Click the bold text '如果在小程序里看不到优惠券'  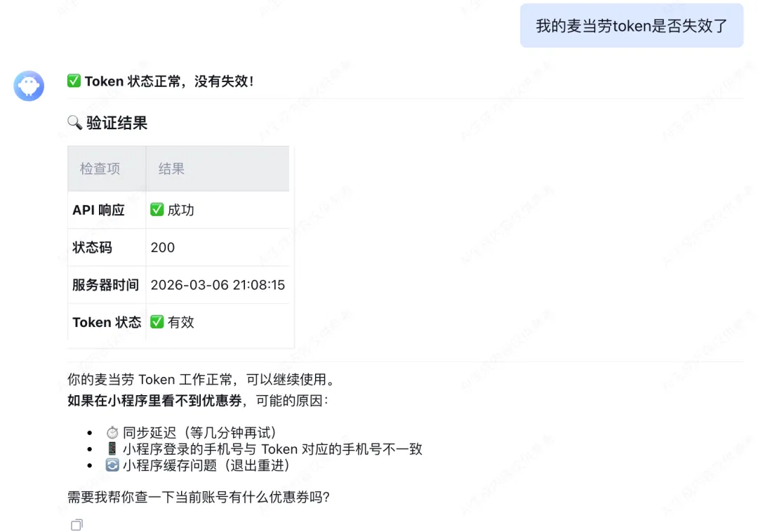154,401
